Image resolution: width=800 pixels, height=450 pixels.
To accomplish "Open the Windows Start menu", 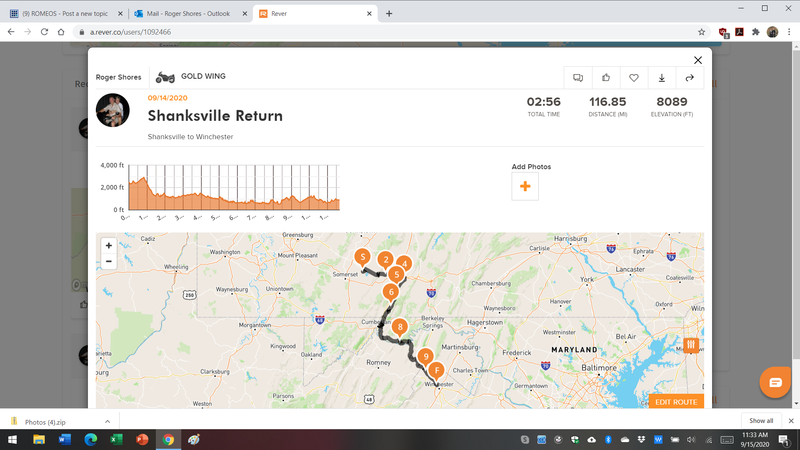I will (x=12, y=439).
